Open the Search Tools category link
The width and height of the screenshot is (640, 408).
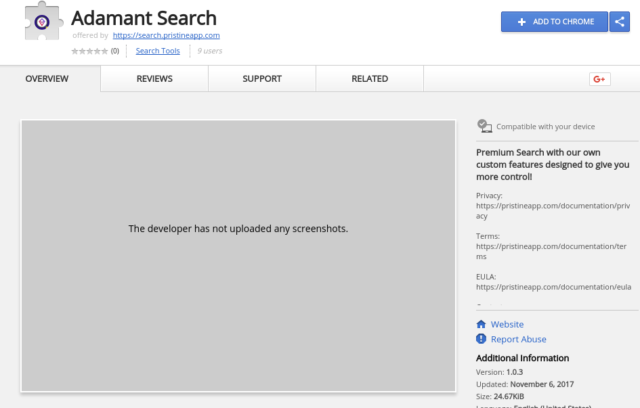tap(157, 50)
